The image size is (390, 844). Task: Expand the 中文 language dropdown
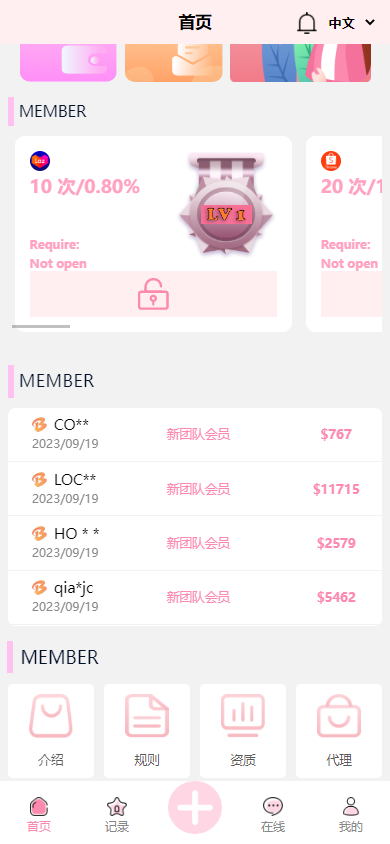(x=351, y=23)
